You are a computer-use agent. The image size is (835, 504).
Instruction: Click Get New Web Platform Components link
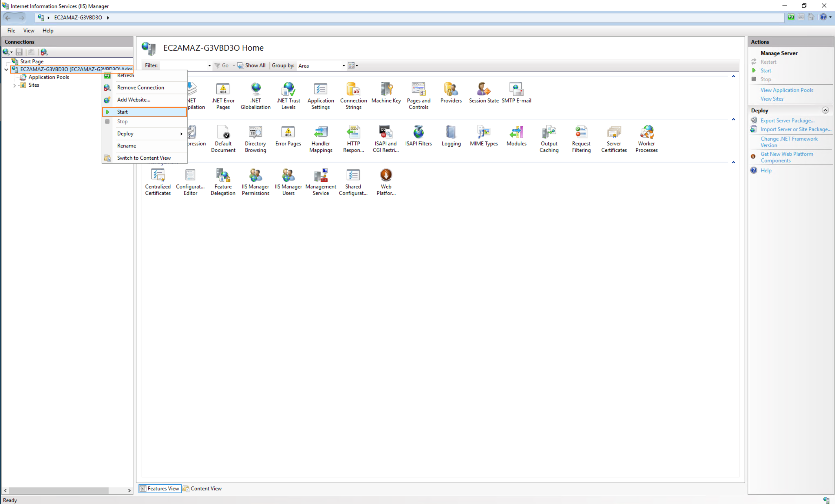click(787, 157)
